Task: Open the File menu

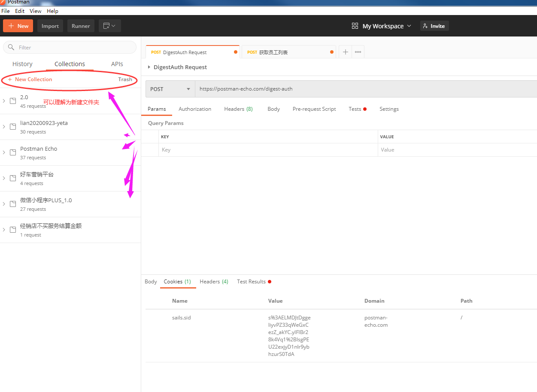Action: click(6, 11)
